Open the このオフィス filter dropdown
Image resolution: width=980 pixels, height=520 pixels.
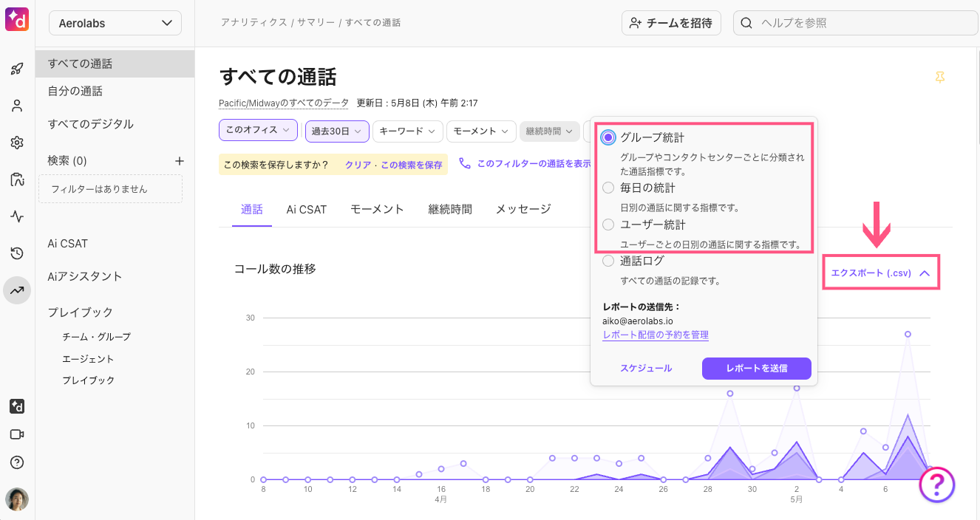click(x=258, y=130)
